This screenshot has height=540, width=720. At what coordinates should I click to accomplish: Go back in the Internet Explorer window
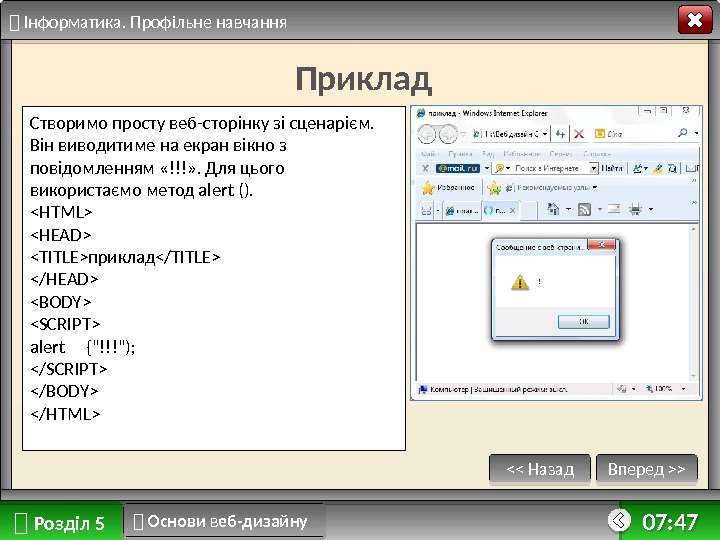click(427, 134)
